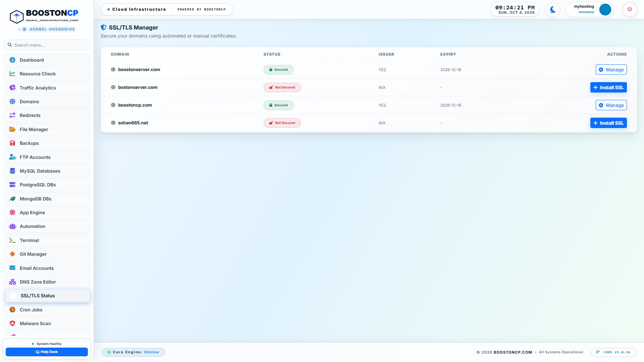Click the Cloud Infrastructure header pill
This screenshot has height=362, width=644.
167,9
